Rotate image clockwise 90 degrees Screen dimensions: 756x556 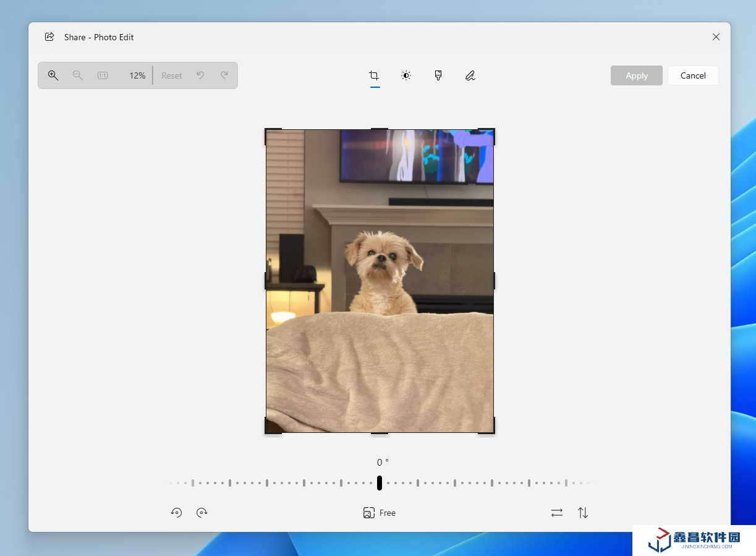pyautogui.click(x=202, y=513)
